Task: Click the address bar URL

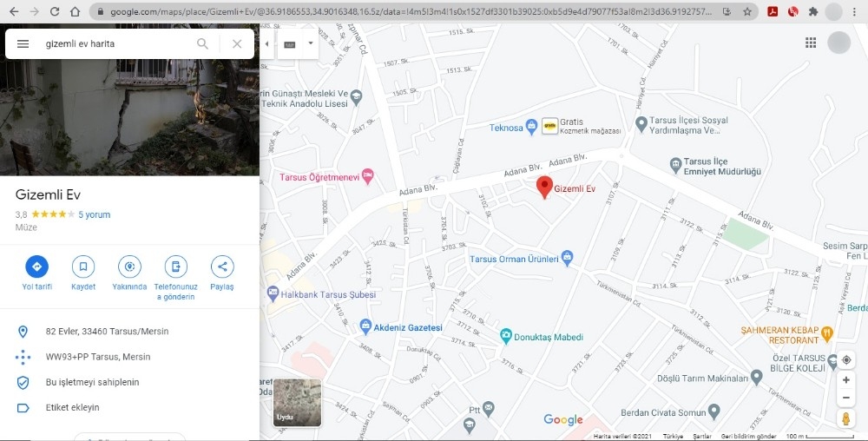Action: pos(411,11)
